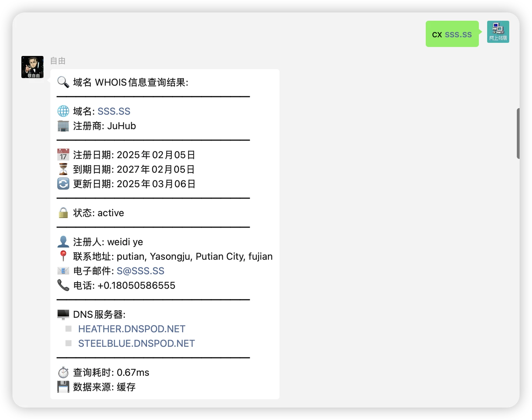Click the stopwatch emoji beside 查询耗时
This screenshot has height=420, width=532.
point(63,372)
